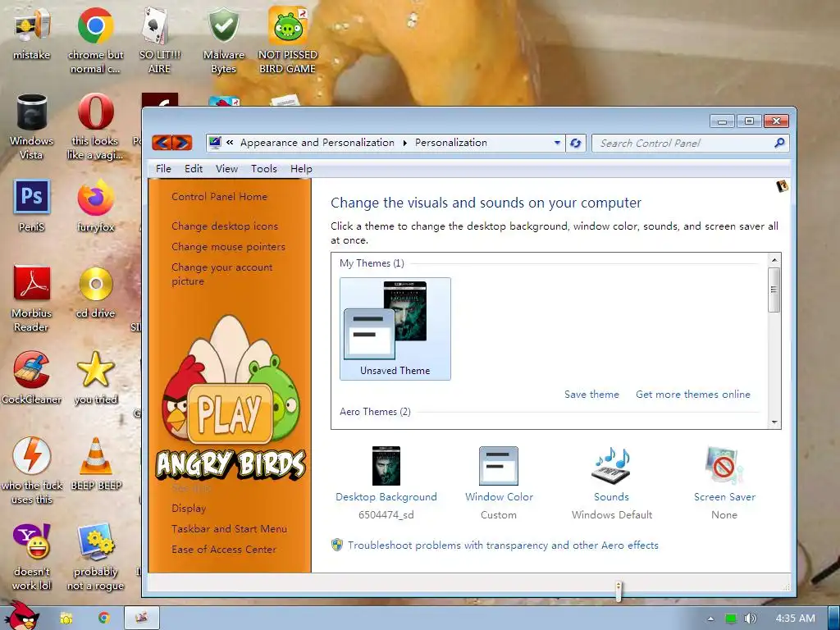Screen dimensions: 840x630
Task: Click the themes list scroll down arrow
Action: [x=774, y=422]
